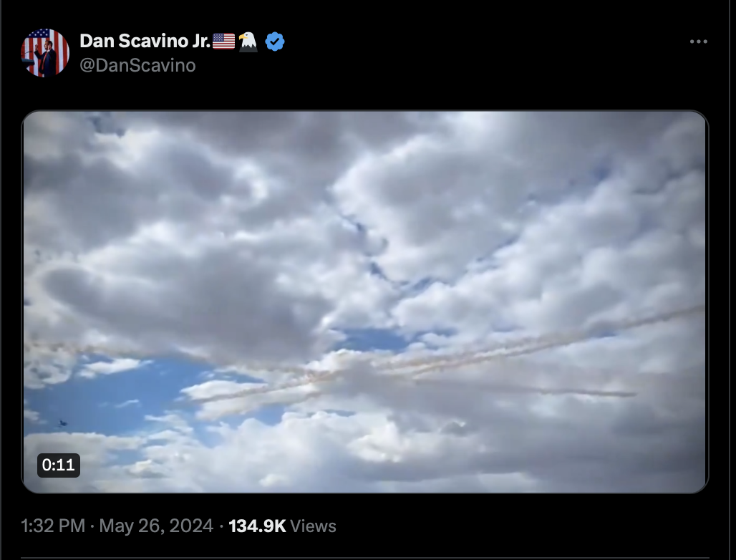
Task: Click the 0:11 video duration badge
Action: (x=59, y=465)
